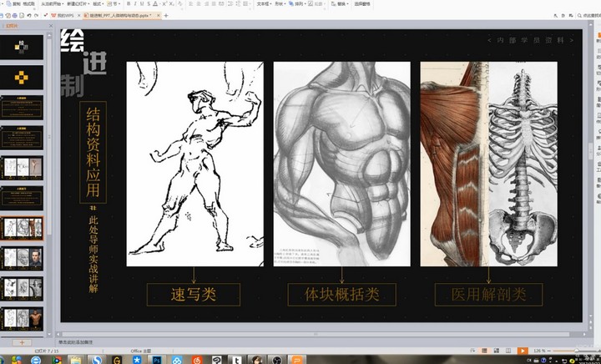
Task: Open the 排列 arrange dropdown
Action: click(297, 3)
